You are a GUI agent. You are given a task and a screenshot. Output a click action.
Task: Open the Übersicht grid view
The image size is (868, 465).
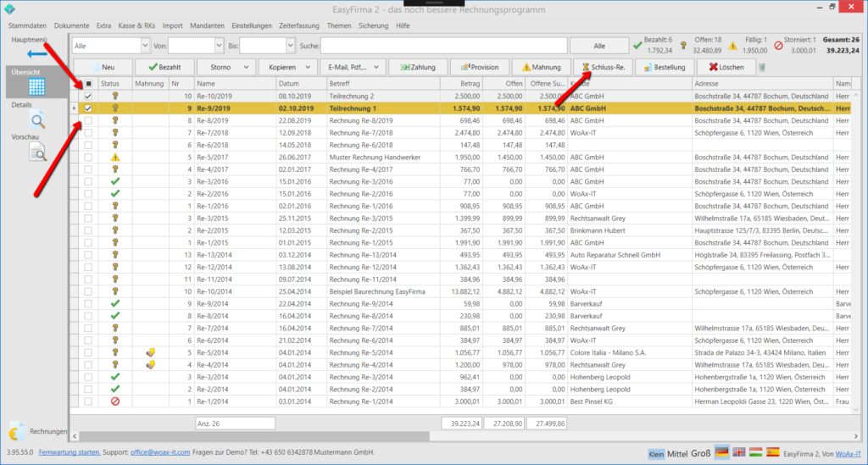tap(36, 86)
